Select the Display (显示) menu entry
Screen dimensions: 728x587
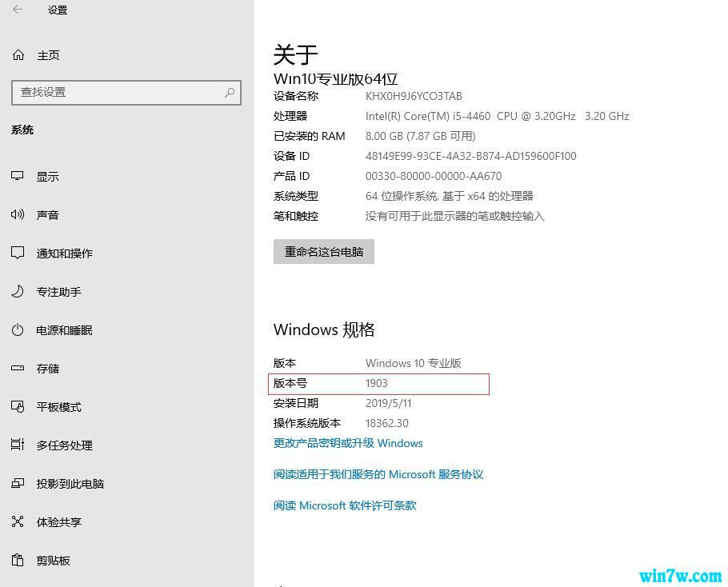pyautogui.click(x=47, y=177)
